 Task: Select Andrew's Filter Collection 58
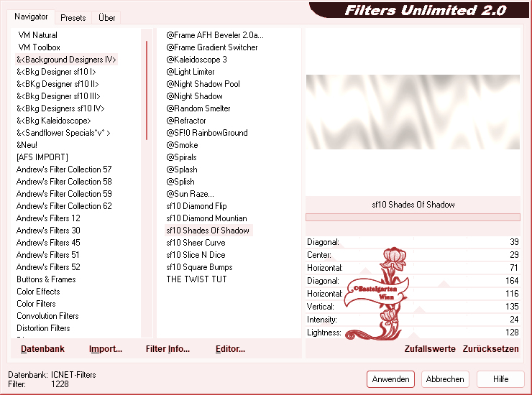pyautogui.click(x=64, y=182)
